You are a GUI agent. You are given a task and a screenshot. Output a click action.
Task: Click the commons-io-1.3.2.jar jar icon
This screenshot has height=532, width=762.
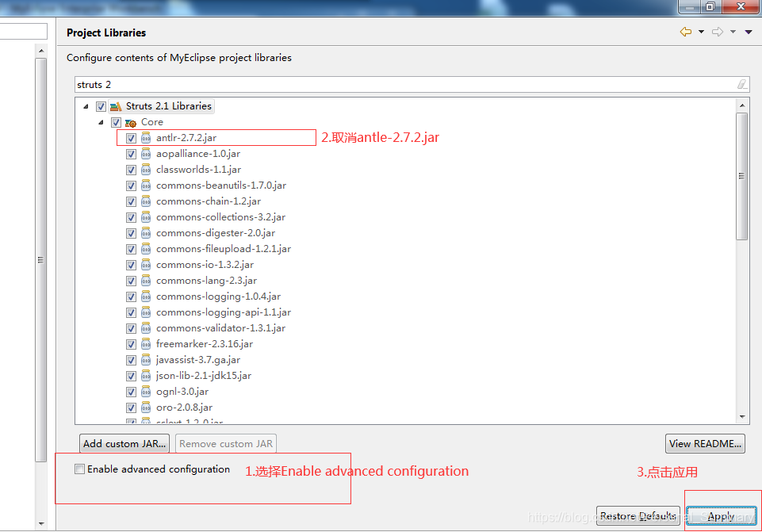click(x=146, y=265)
